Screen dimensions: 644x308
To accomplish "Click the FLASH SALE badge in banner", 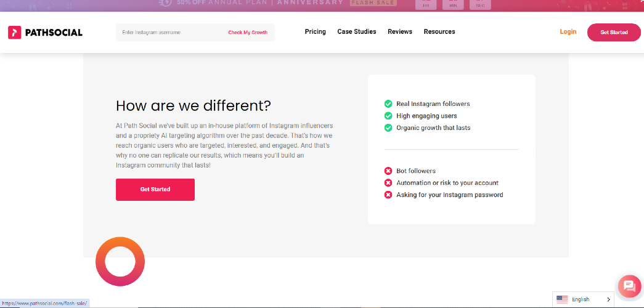I will click(x=373, y=2).
